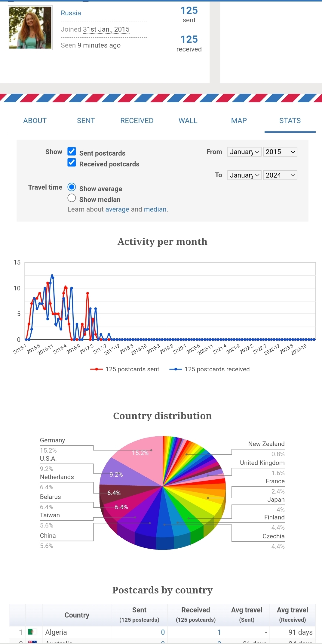
Task: Open the To year 2024 dropdown
Action: pyautogui.click(x=280, y=175)
